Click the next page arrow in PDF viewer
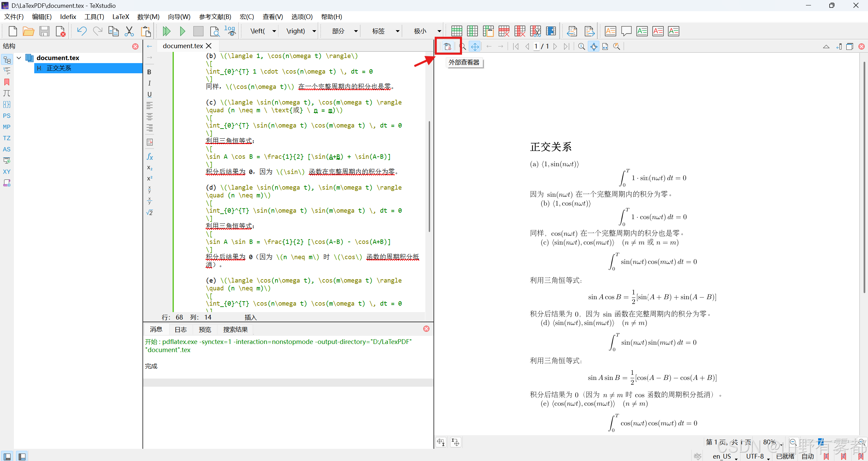Viewport: 868px width, 461px height. tap(555, 46)
